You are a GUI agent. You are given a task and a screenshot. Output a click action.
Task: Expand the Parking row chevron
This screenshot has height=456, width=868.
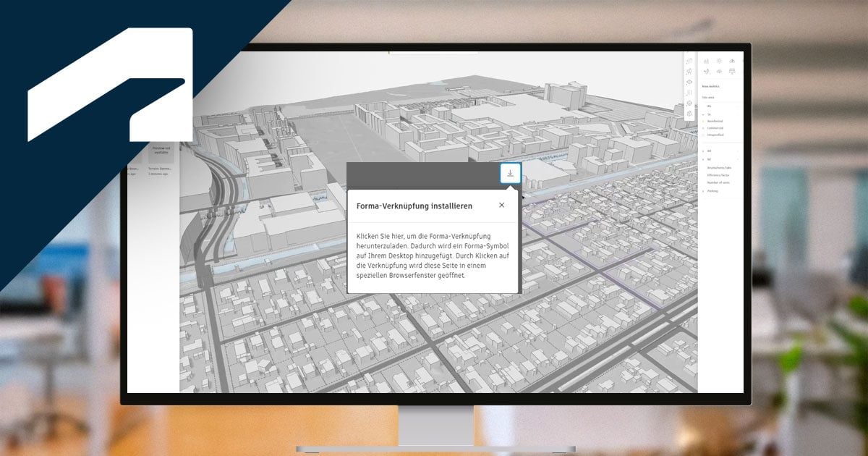[x=703, y=190]
